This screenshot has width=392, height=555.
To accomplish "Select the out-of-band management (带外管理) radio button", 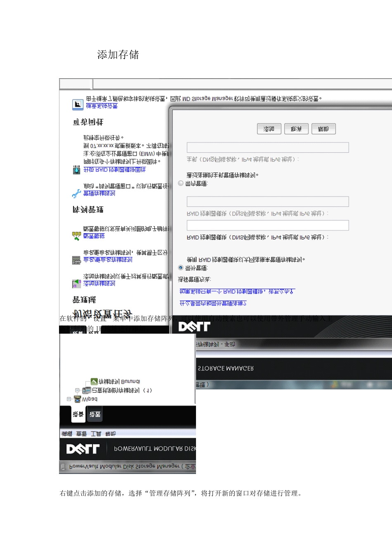I will click(181, 268).
